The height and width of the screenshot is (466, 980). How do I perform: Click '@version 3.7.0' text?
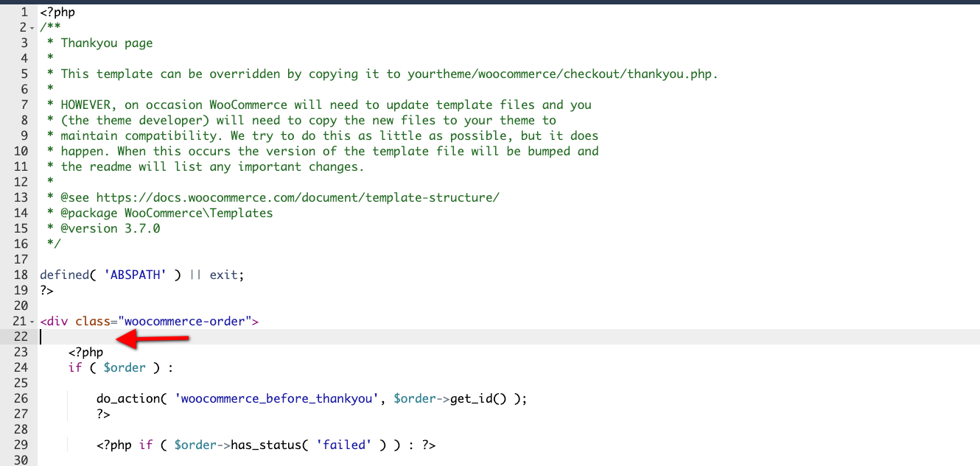pyautogui.click(x=111, y=228)
